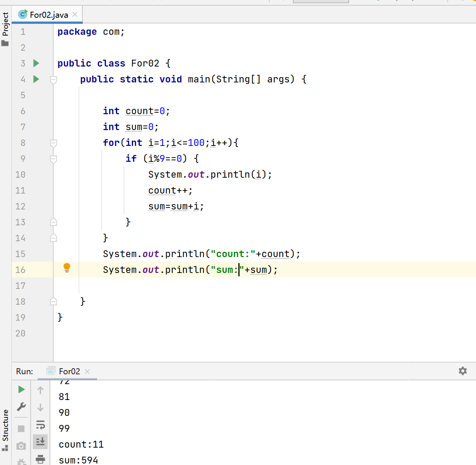Click fold end marker at line 18
Image resolution: width=476 pixels, height=465 pixels.
coord(54,301)
